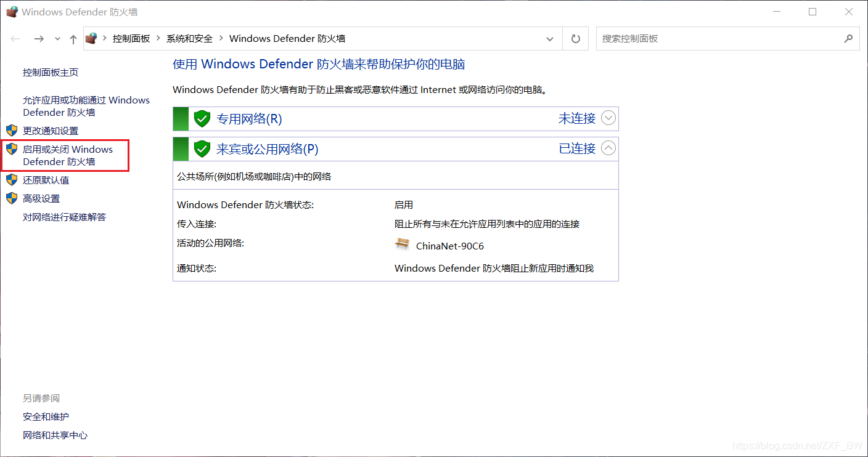Click the 专用网络(R) heading

click(249, 119)
